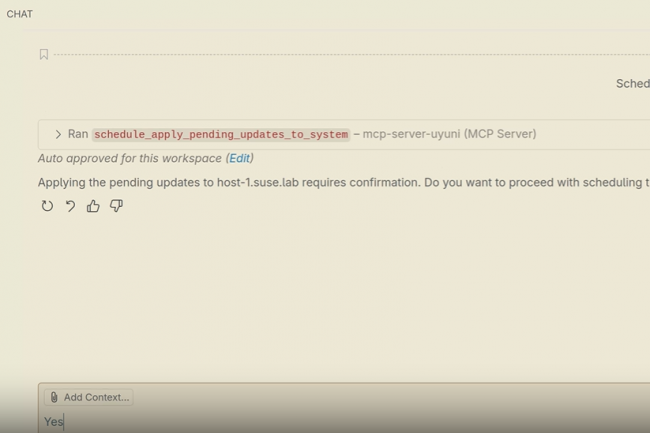This screenshot has width=650, height=433.
Task: Click the mcp-server-uyuni (MCP Server) label
Action: point(450,134)
